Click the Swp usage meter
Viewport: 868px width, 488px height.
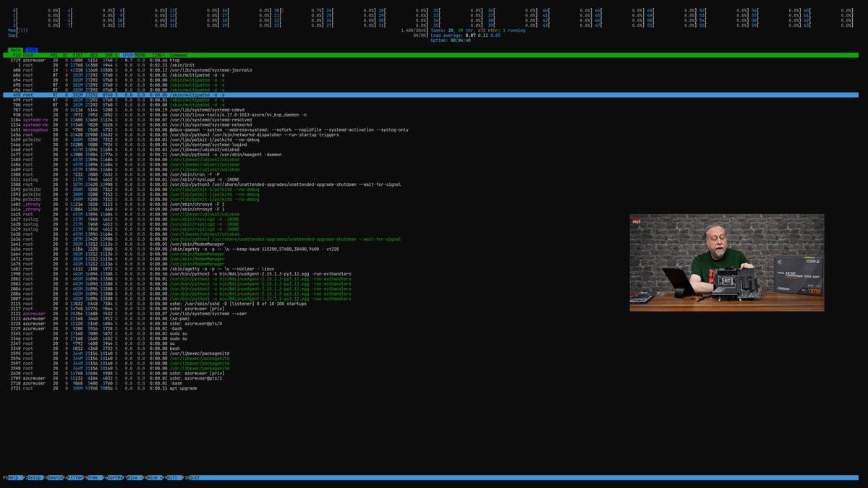click(217, 35)
